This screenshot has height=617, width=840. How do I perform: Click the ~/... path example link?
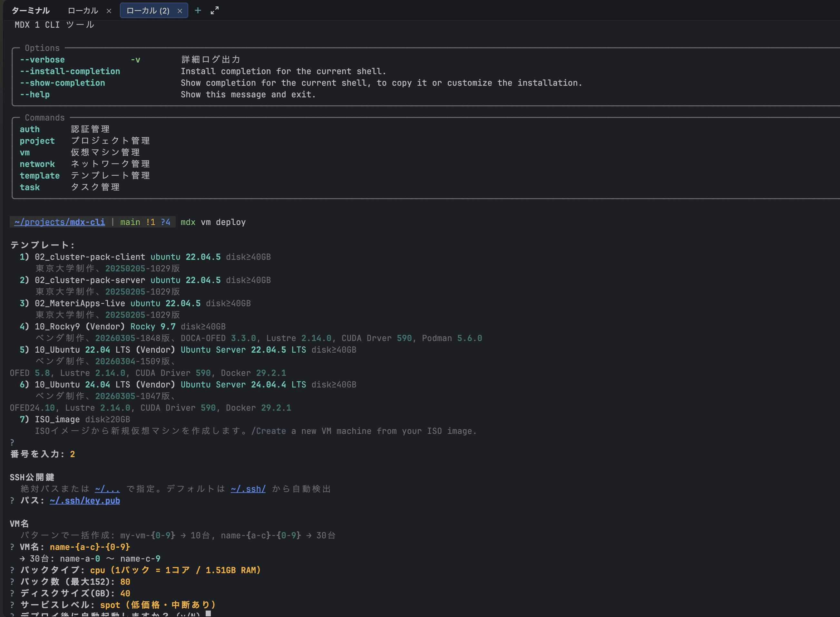pyautogui.click(x=108, y=489)
